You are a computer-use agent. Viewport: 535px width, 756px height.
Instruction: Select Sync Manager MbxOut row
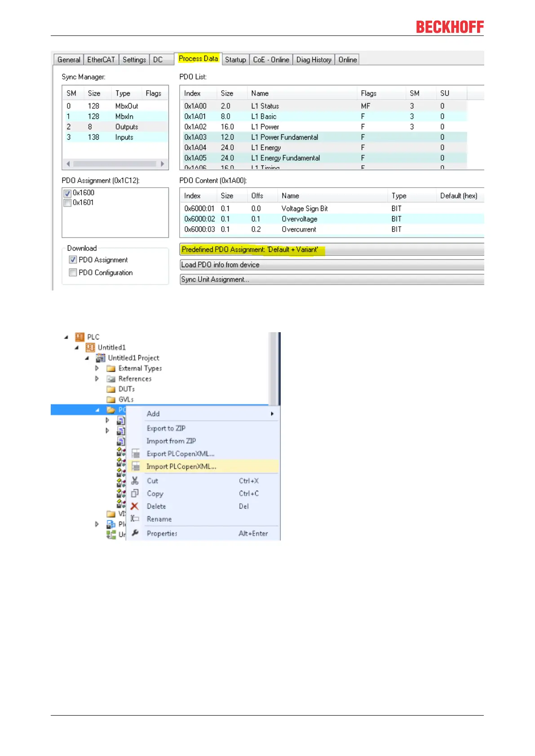115,106
